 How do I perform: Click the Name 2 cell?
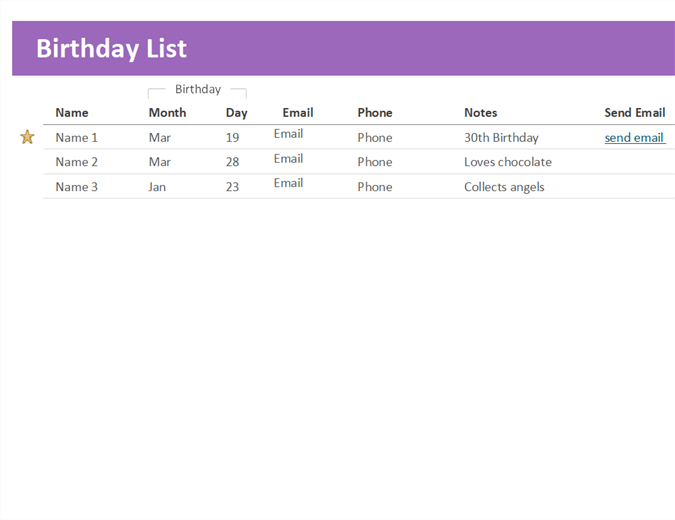(77, 162)
